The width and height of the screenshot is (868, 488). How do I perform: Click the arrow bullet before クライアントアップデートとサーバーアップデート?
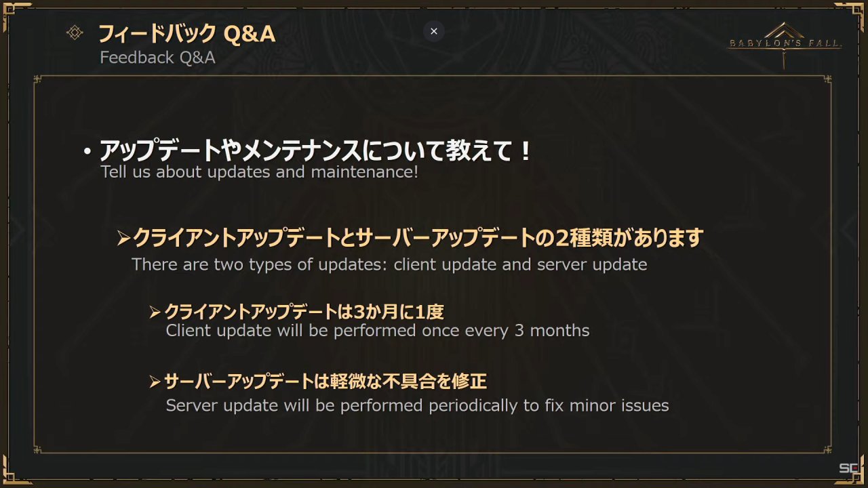[x=123, y=238]
